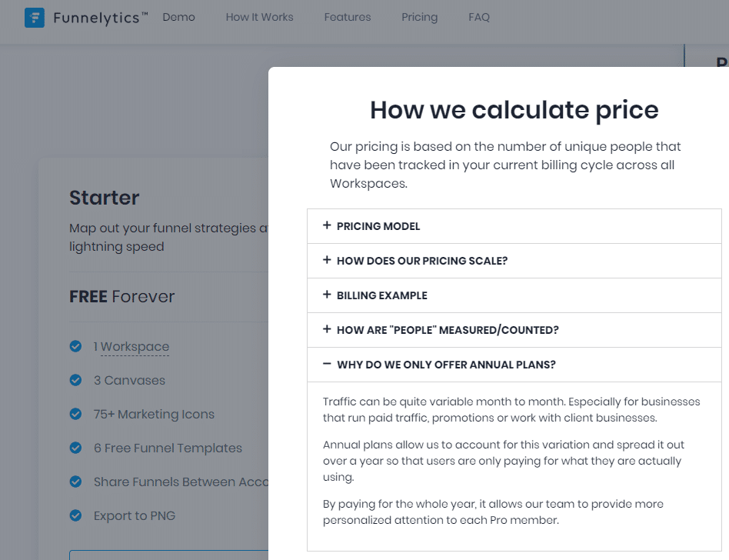This screenshot has height=560, width=729.
Task: Expand the Billing Example section
Action: click(514, 295)
